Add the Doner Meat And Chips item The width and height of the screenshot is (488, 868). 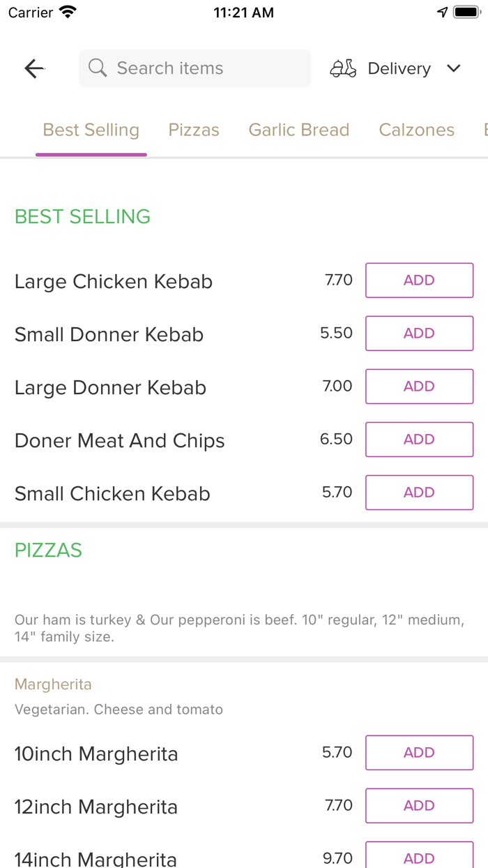[x=419, y=439]
